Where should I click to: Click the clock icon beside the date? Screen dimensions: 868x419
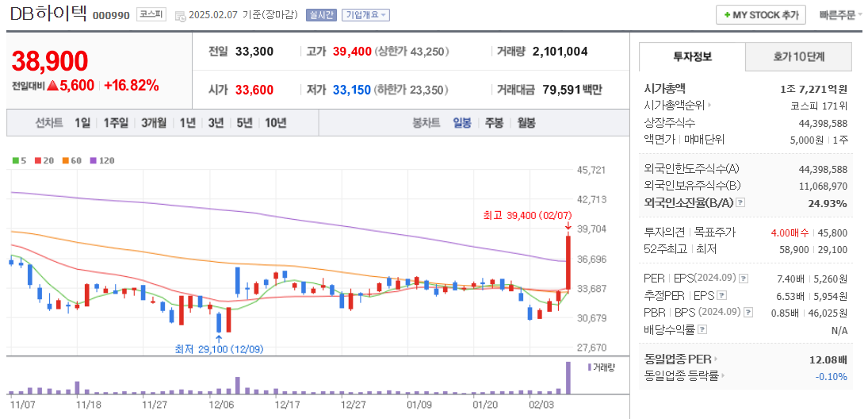point(181,16)
